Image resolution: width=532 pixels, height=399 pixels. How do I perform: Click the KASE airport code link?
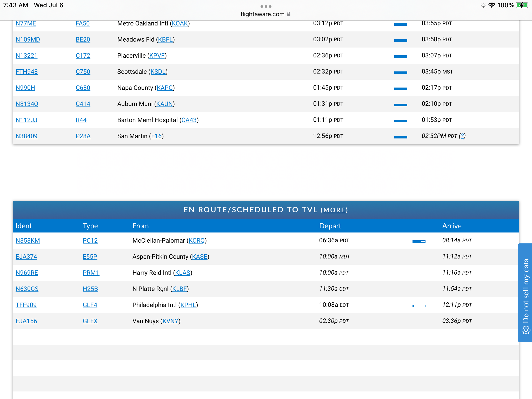point(199,257)
